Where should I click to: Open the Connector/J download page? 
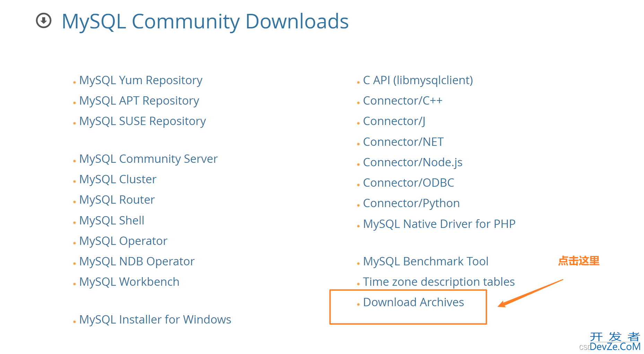pyautogui.click(x=394, y=121)
